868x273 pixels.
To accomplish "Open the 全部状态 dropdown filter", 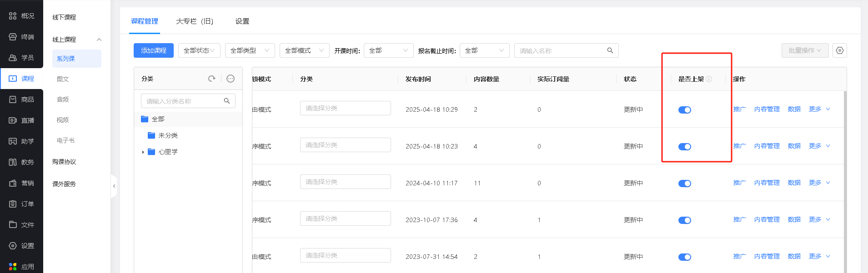I will (199, 50).
